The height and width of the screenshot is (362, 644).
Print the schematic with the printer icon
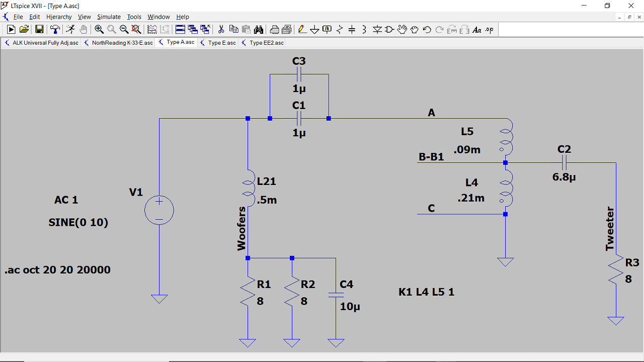tap(287, 30)
